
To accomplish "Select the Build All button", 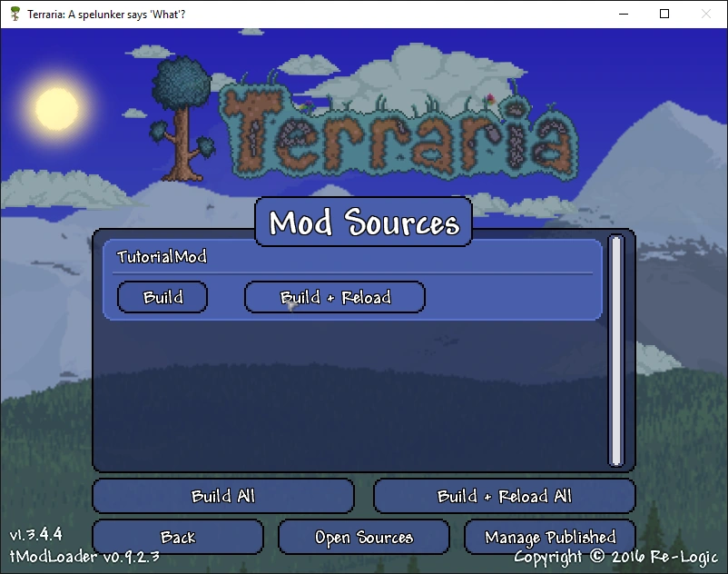I will (x=223, y=496).
